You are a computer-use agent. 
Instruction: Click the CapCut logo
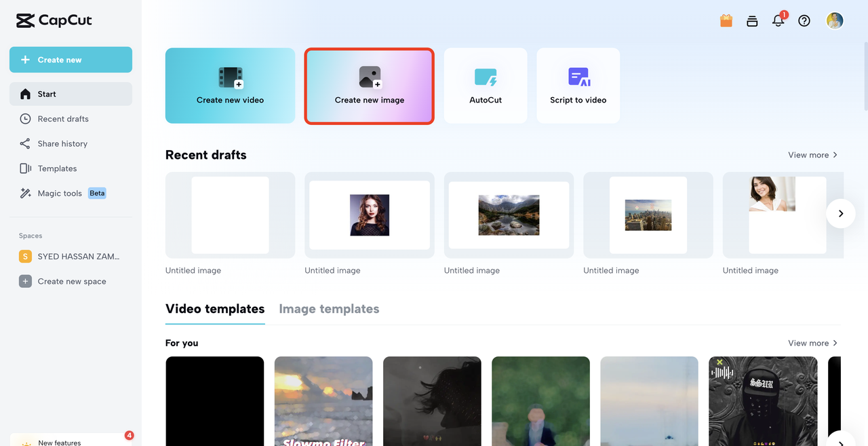54,20
